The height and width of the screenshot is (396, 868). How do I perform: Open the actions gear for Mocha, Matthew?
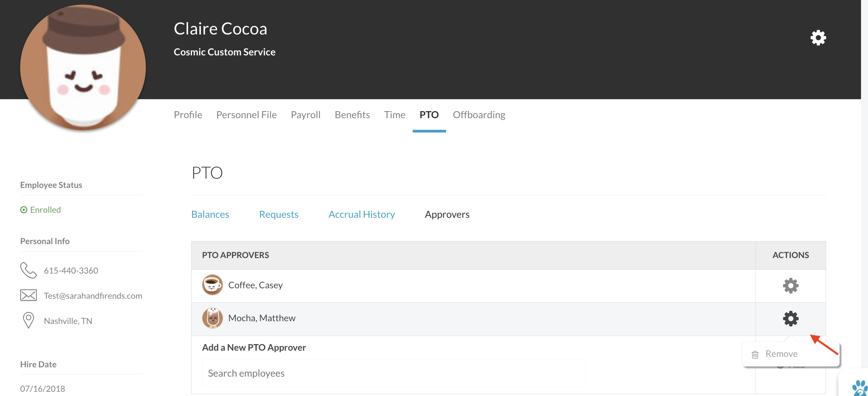point(790,319)
